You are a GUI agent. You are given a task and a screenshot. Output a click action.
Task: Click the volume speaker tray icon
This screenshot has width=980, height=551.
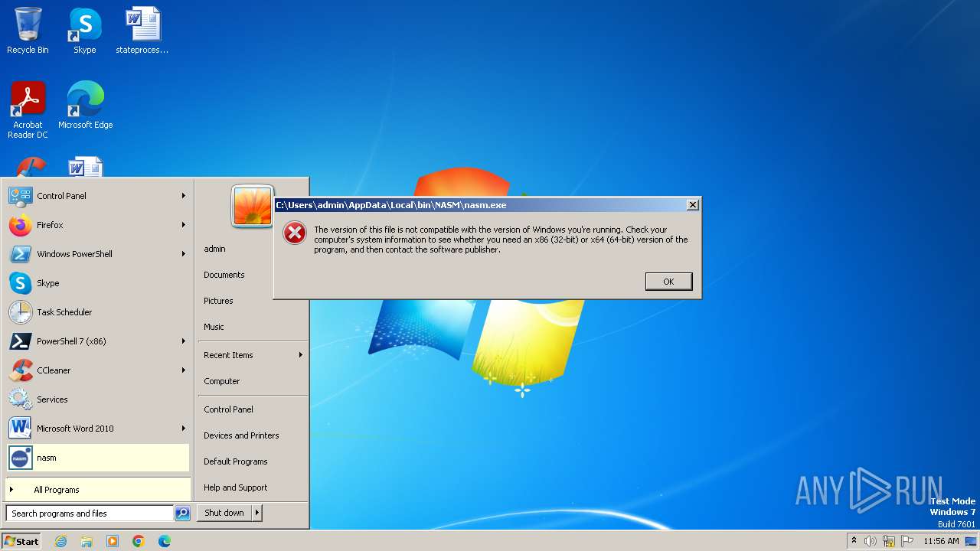(871, 541)
